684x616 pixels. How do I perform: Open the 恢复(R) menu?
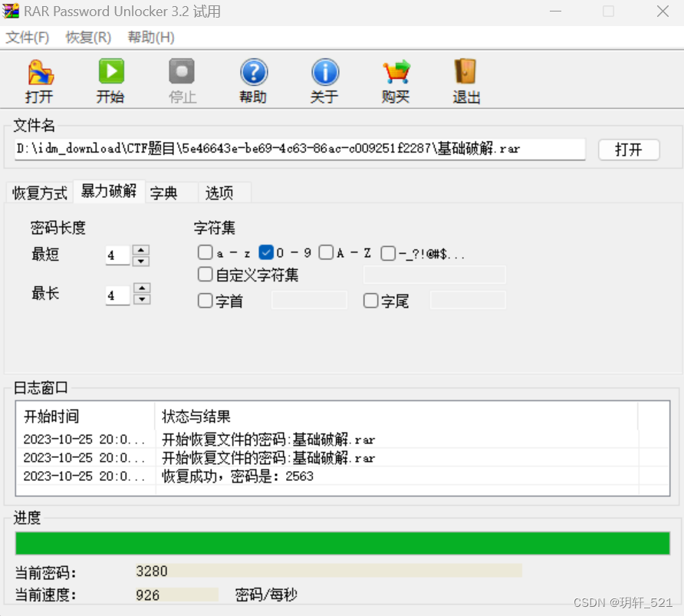click(88, 38)
